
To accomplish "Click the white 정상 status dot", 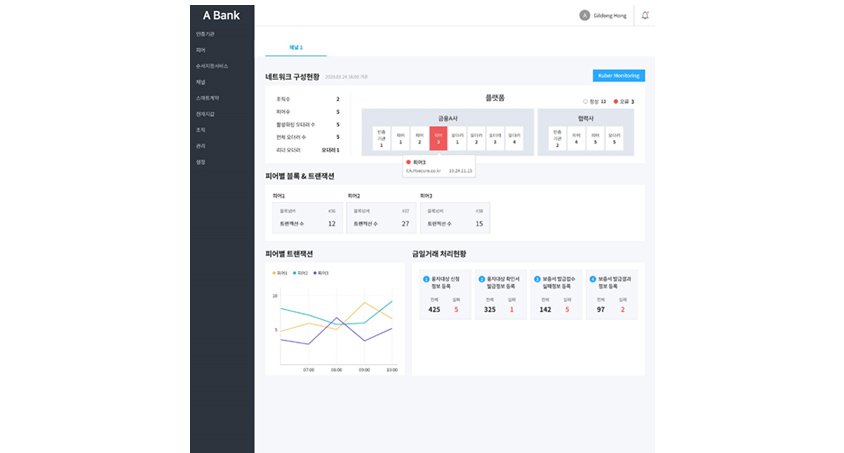I will 585,101.
